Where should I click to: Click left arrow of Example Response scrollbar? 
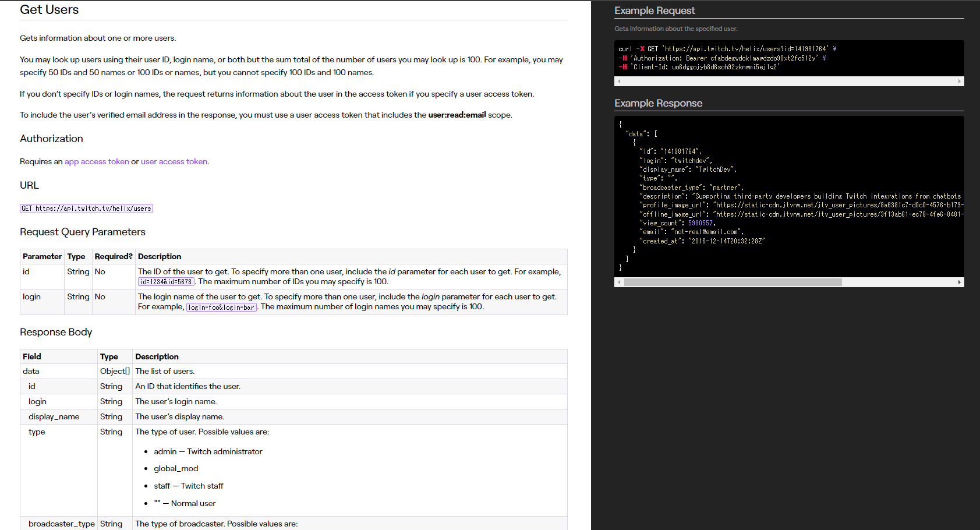click(x=619, y=282)
